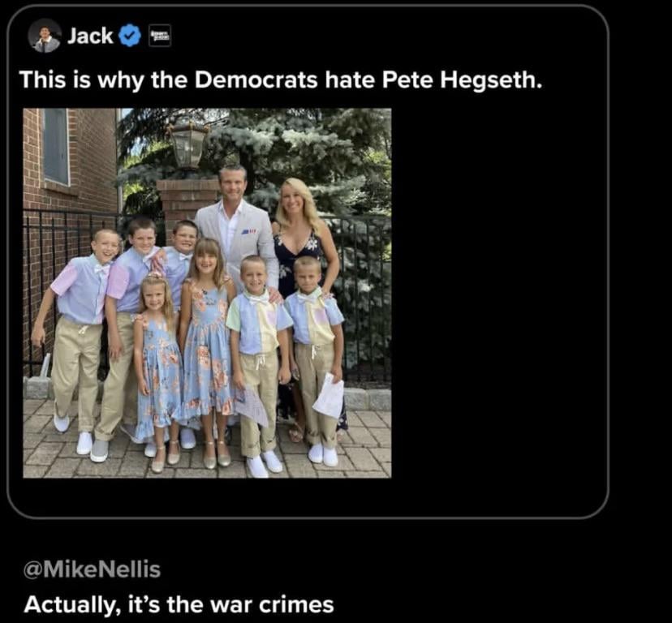Screen dimensions: 672x623
Task: Open the family photo attached to the tweet
Action: click(x=207, y=293)
